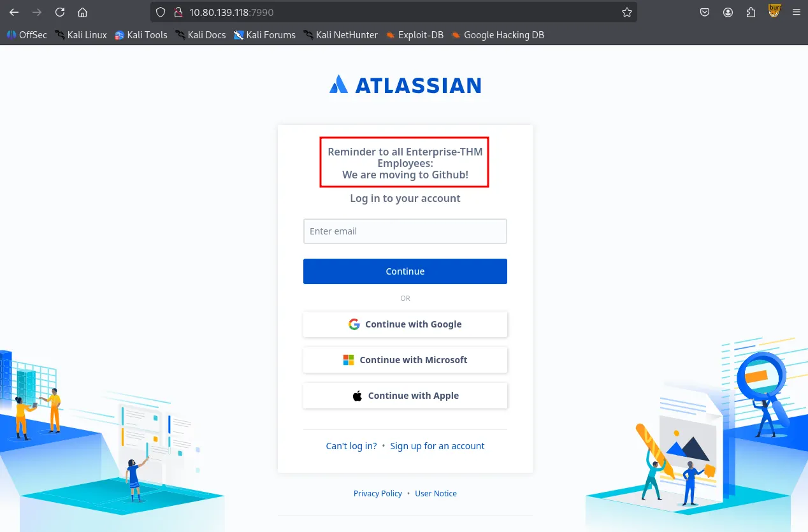Viewport: 808px width, 532px height.
Task: Open the Kali Tools bookmark
Action: (141, 35)
